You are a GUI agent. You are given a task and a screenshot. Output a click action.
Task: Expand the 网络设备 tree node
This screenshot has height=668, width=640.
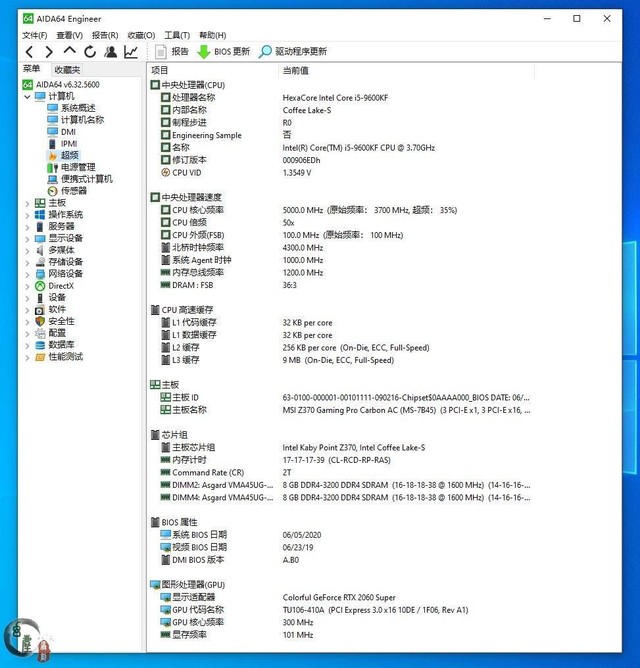click(27, 275)
